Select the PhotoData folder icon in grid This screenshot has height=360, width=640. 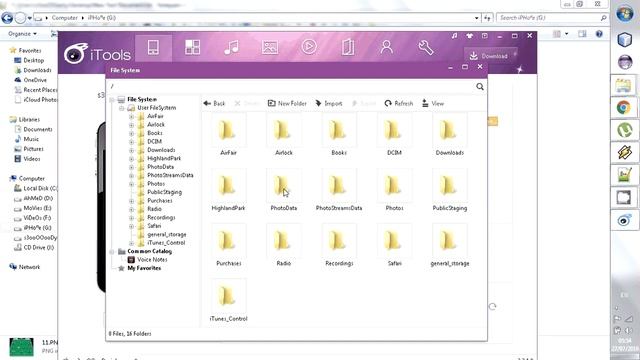tap(284, 186)
